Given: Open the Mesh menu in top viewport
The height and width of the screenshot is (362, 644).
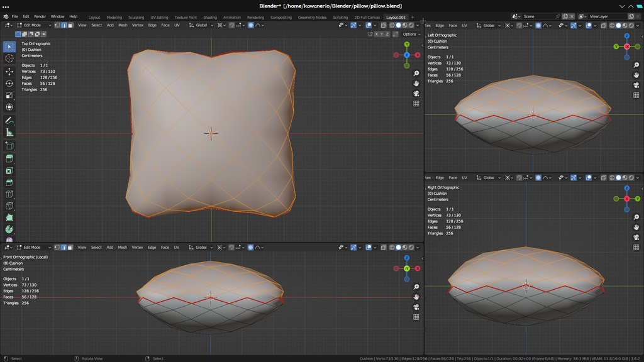Looking at the screenshot, I should (x=123, y=25).
